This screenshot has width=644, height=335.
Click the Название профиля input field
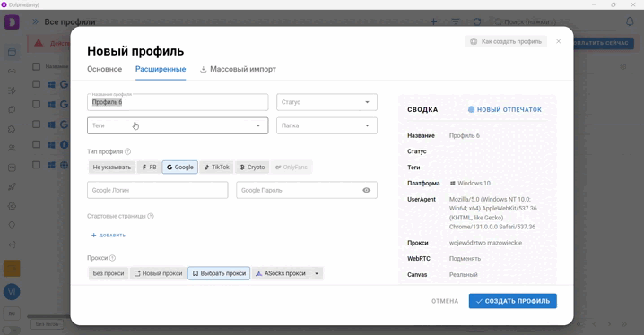point(178,102)
